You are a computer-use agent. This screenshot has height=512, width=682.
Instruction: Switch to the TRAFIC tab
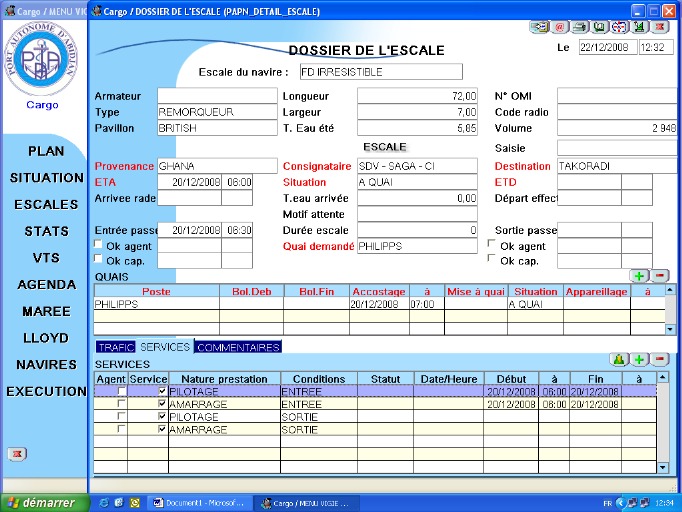116,347
